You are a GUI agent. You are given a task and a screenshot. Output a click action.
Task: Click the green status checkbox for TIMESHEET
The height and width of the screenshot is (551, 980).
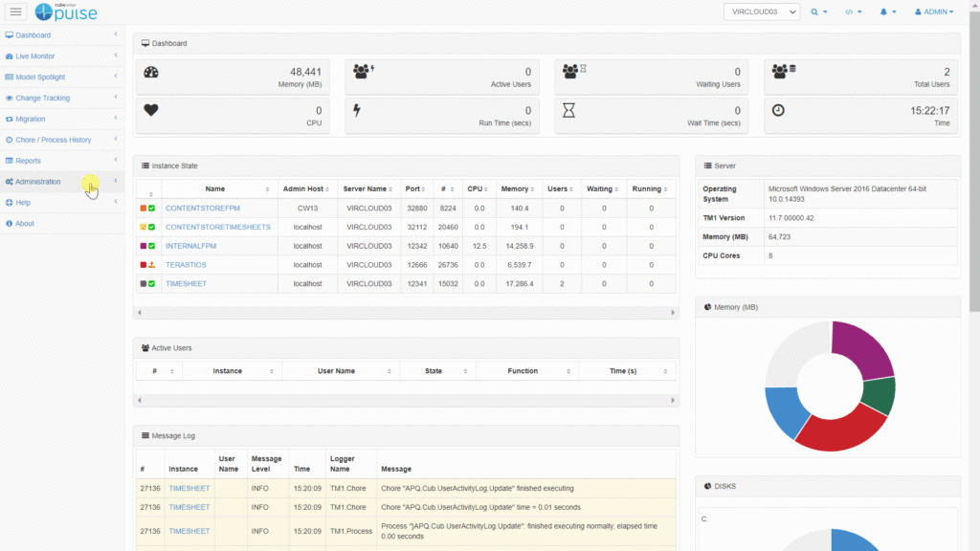click(x=152, y=284)
